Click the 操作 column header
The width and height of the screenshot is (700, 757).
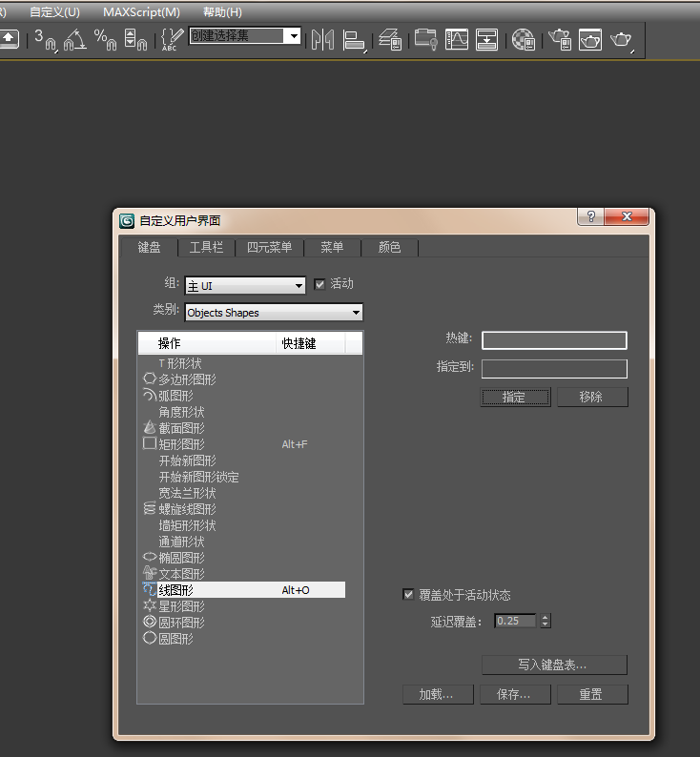click(x=207, y=343)
